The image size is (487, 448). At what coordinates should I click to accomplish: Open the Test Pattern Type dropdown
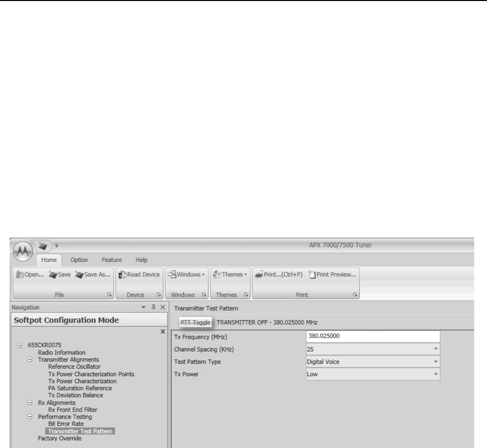pyautogui.click(x=373, y=362)
